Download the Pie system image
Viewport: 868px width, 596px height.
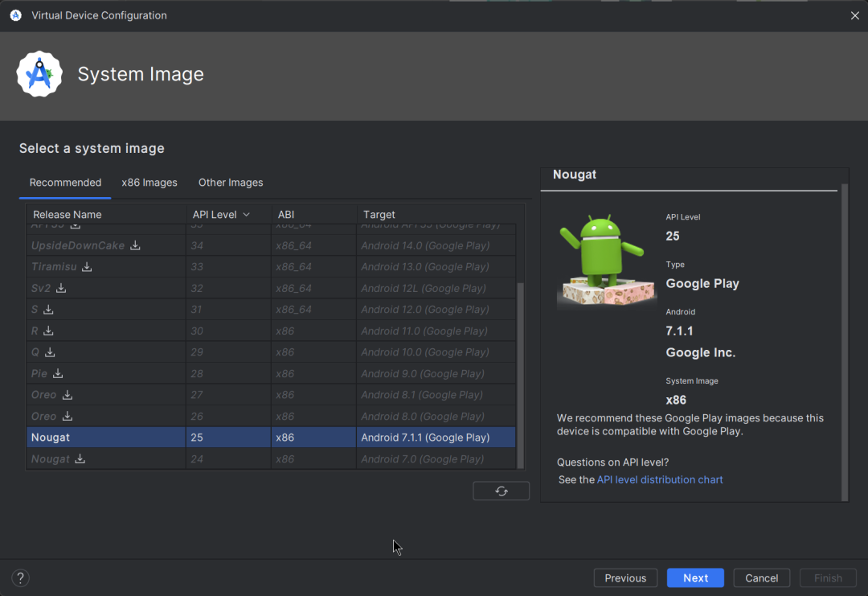tap(58, 373)
